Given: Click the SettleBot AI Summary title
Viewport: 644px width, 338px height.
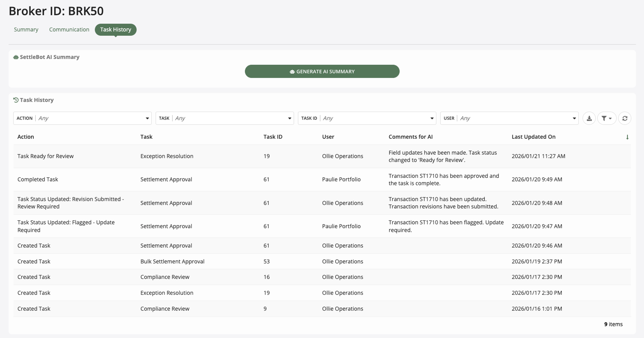Looking at the screenshot, I should pyautogui.click(x=49, y=57).
